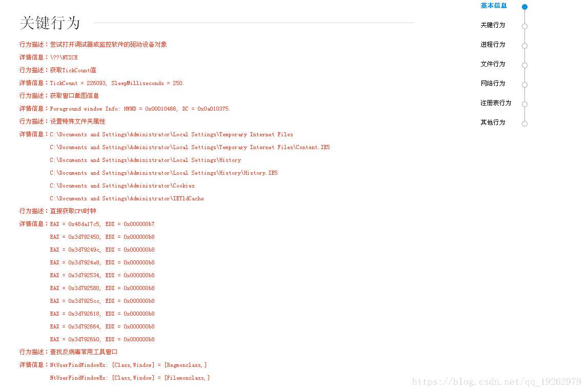587x392 pixels.
Task: Click the path ending in IETldCache
Action: click(x=127, y=198)
